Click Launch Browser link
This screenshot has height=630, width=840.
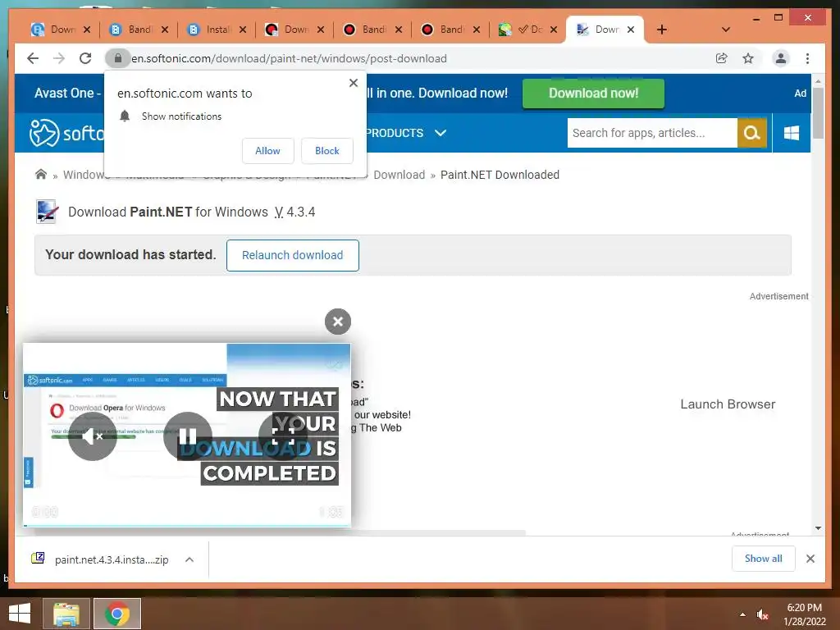728,404
